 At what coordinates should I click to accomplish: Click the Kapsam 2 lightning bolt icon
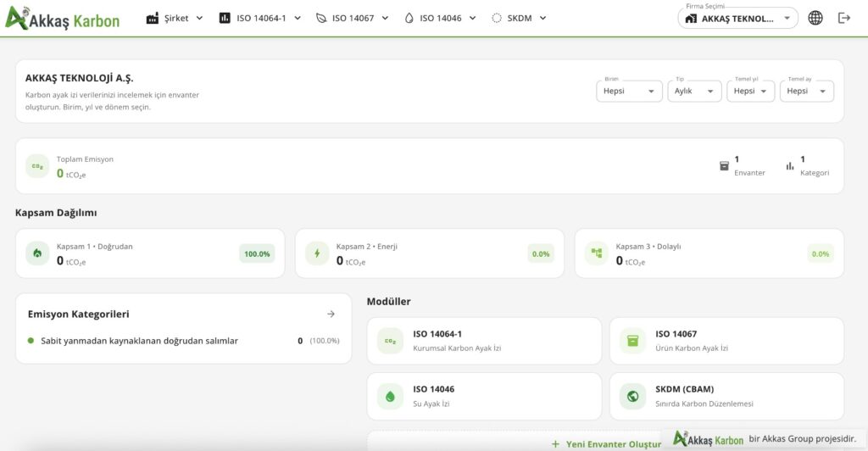point(317,253)
